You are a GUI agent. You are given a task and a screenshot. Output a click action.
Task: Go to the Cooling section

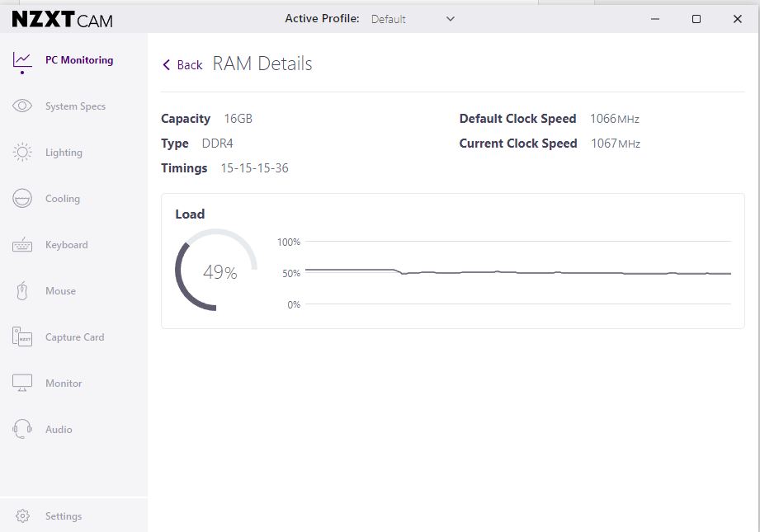tap(63, 198)
